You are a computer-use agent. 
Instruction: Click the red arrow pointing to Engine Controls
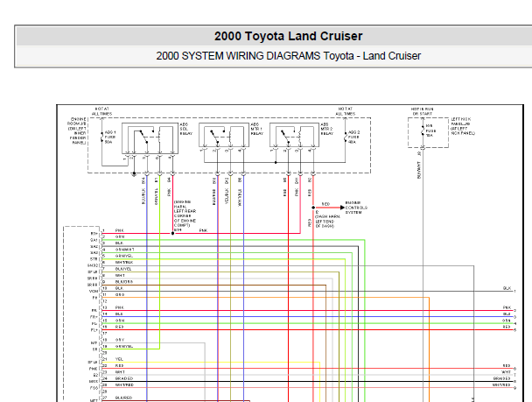coord(330,208)
